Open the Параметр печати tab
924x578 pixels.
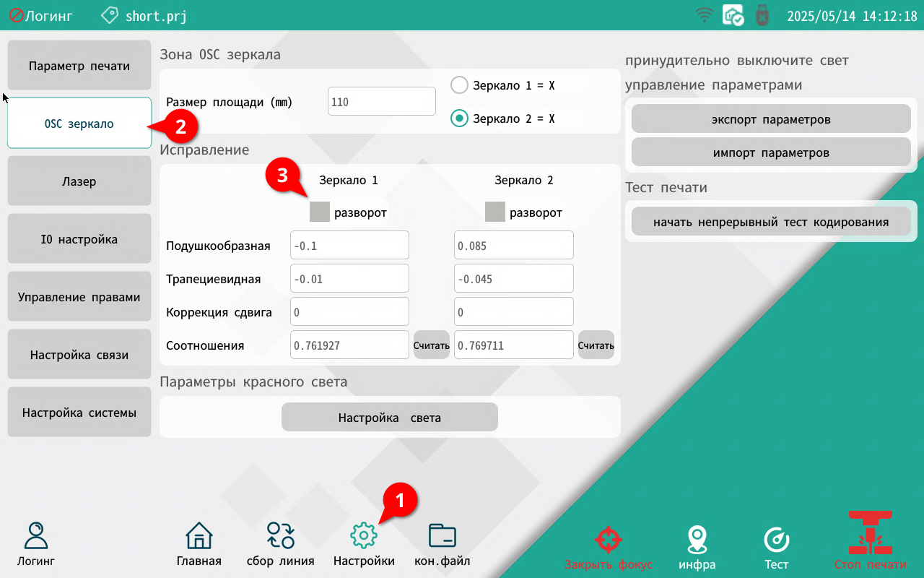point(79,66)
